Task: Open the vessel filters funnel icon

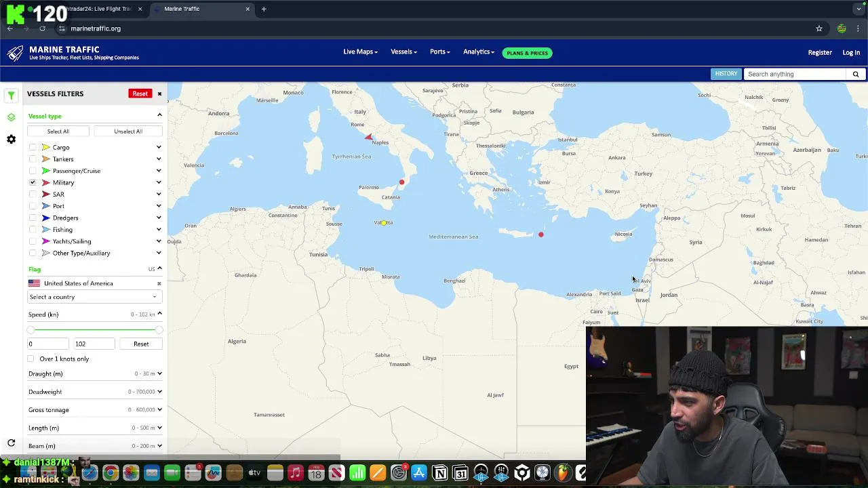Action: 11,96
